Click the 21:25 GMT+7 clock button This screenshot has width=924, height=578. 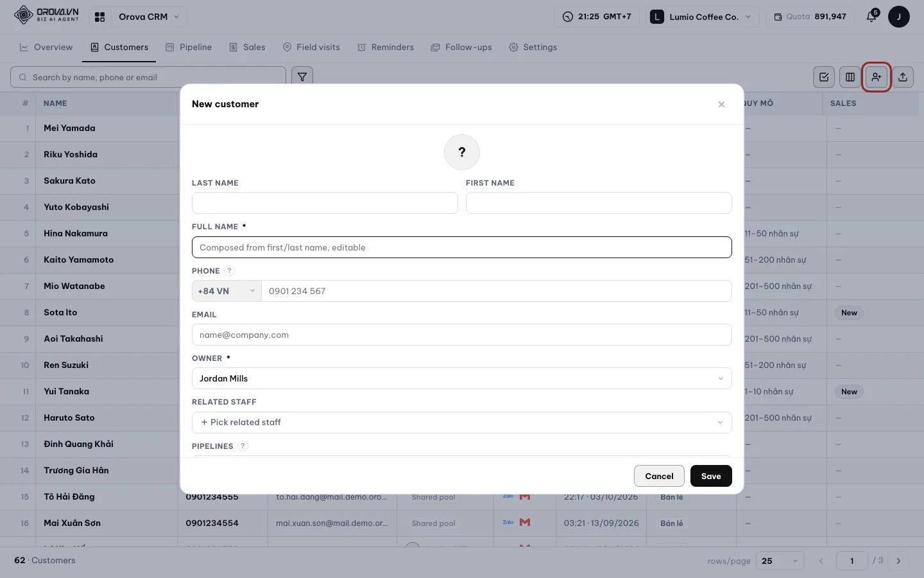597,17
